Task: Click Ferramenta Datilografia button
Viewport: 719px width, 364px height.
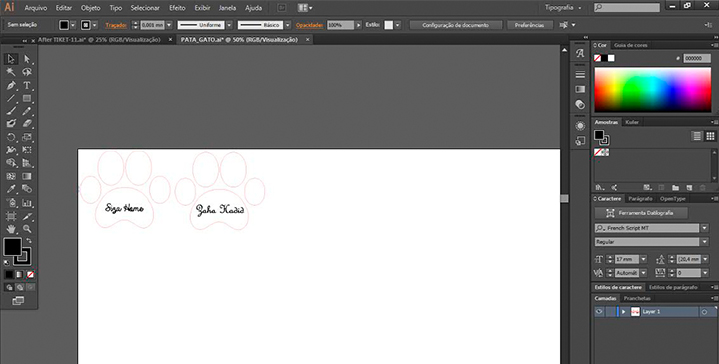Action: point(641,213)
